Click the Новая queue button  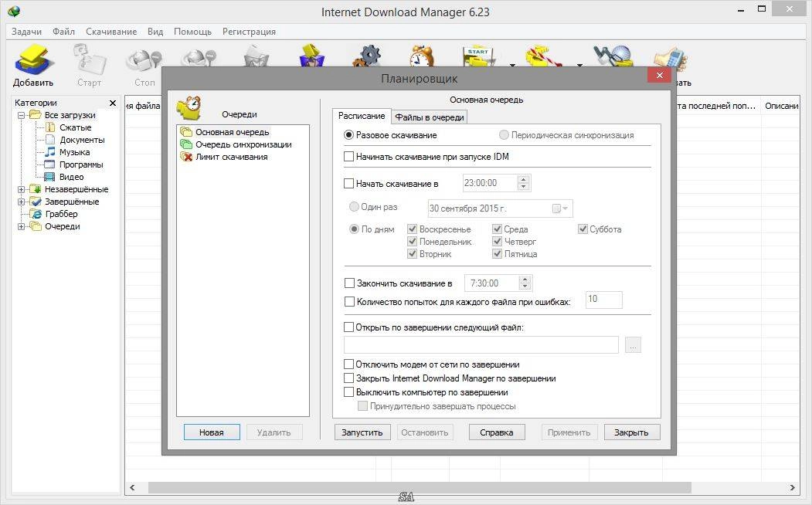click(212, 432)
